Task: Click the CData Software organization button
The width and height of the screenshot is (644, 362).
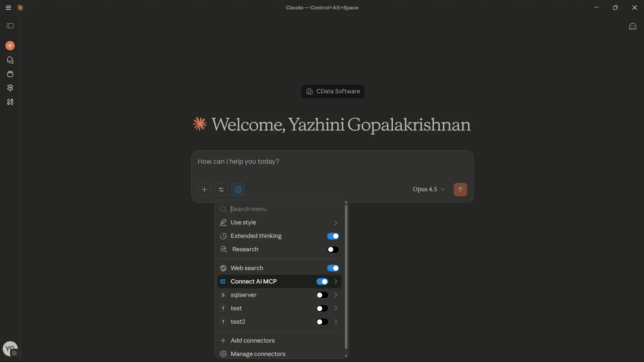Action: 333,91
